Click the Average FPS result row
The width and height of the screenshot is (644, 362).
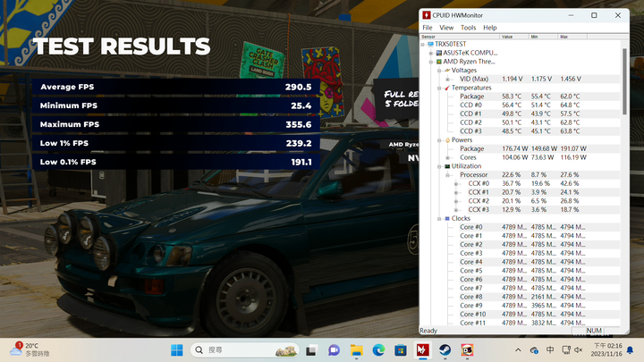click(x=176, y=87)
